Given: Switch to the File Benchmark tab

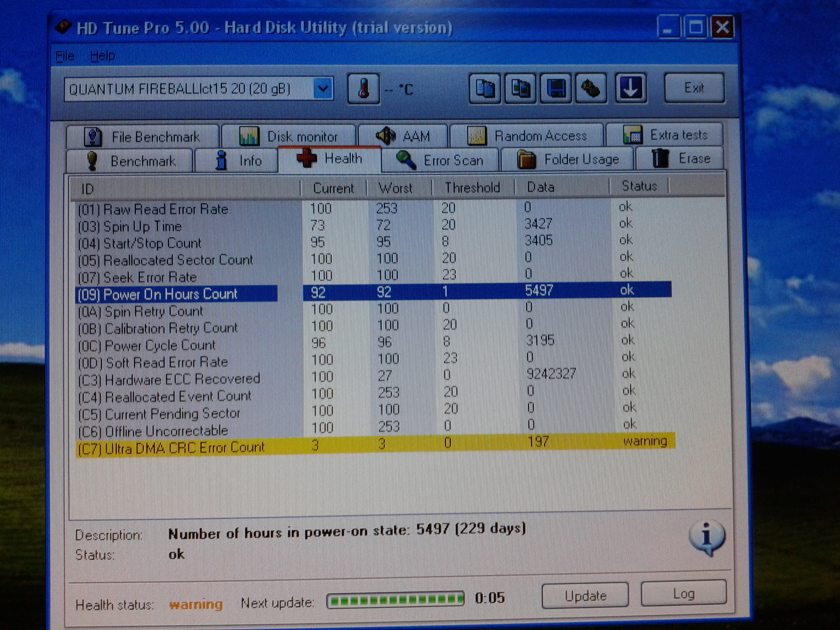Looking at the screenshot, I should click(142, 137).
